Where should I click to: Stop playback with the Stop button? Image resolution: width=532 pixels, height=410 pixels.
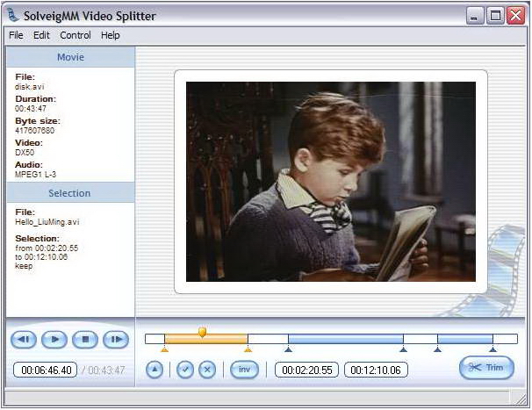tap(85, 340)
